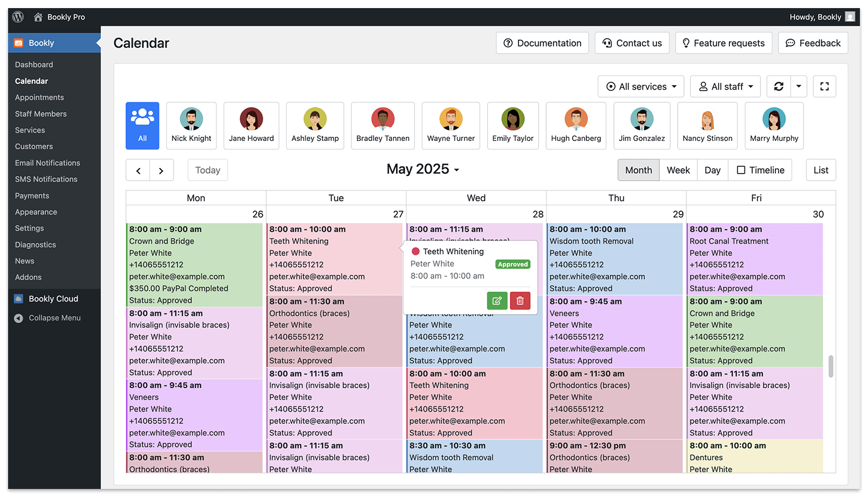The height and width of the screenshot is (497, 868).
Task: Edit the Teeth Whitening appointment in popup
Action: (x=497, y=301)
